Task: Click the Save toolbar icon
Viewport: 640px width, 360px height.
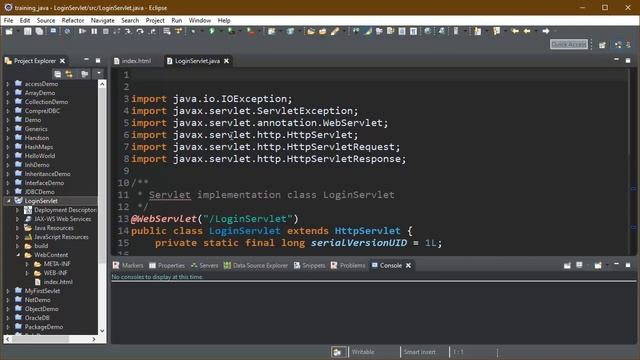Action: click(x=27, y=31)
